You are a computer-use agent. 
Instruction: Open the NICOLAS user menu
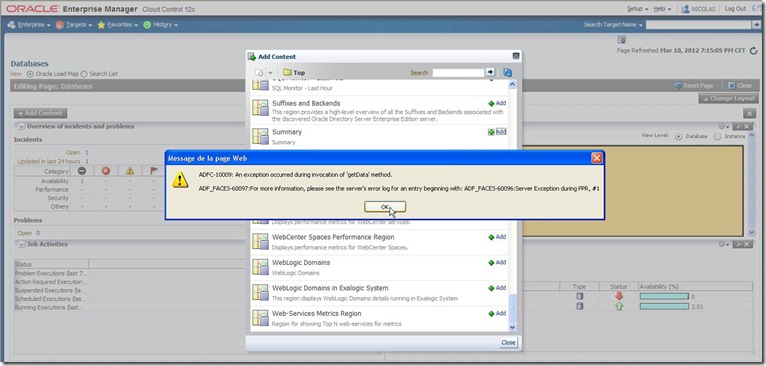point(699,9)
